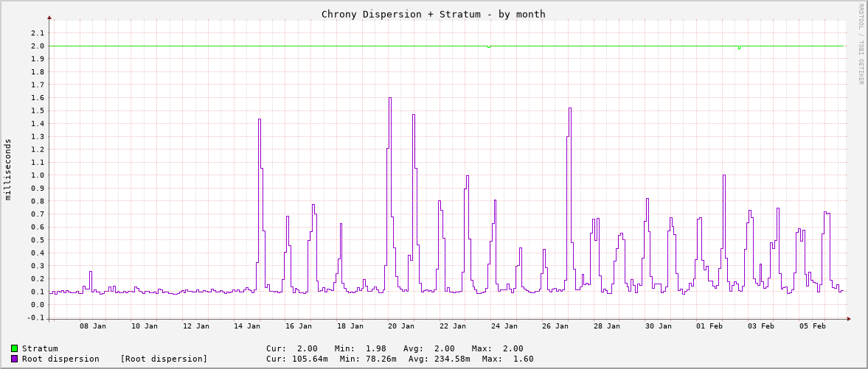Click the '-0.1' y-axis value
Viewport: 868px width, 369px height.
point(35,317)
